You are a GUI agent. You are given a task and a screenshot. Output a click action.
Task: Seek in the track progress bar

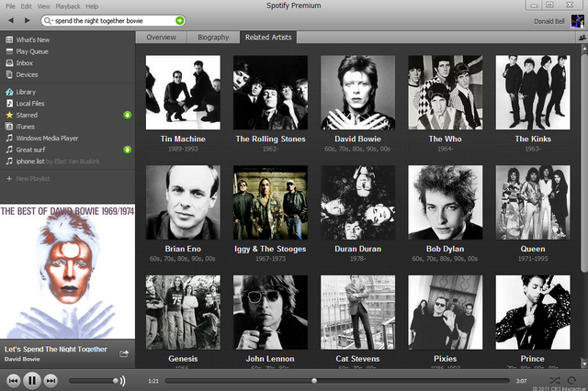pos(337,381)
